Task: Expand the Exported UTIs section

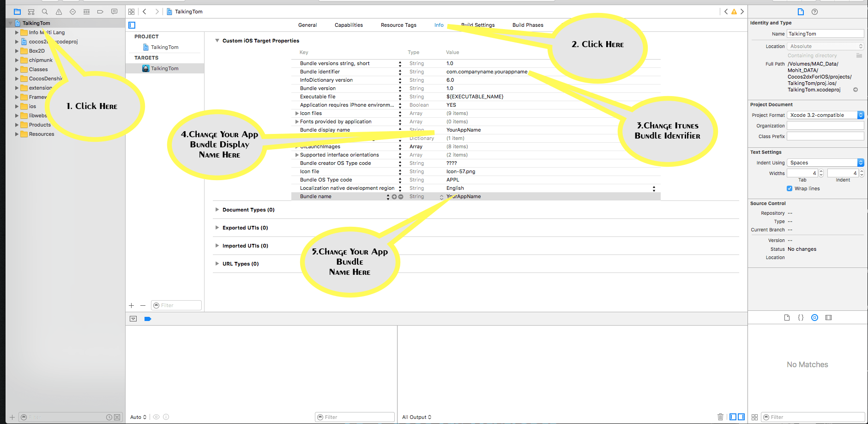Action: pyautogui.click(x=217, y=228)
